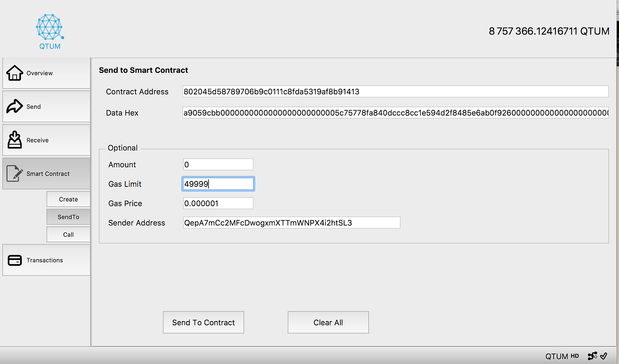Open the Transactions tab
619x364 pixels.
click(46, 260)
